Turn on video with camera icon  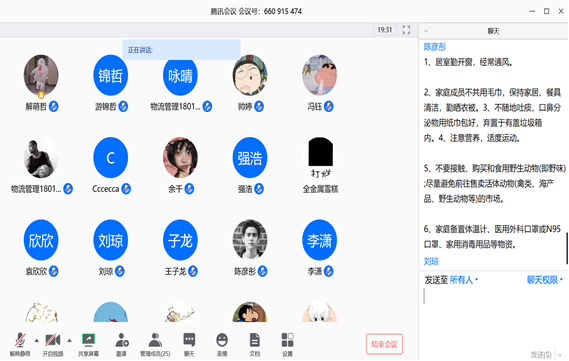(x=53, y=340)
